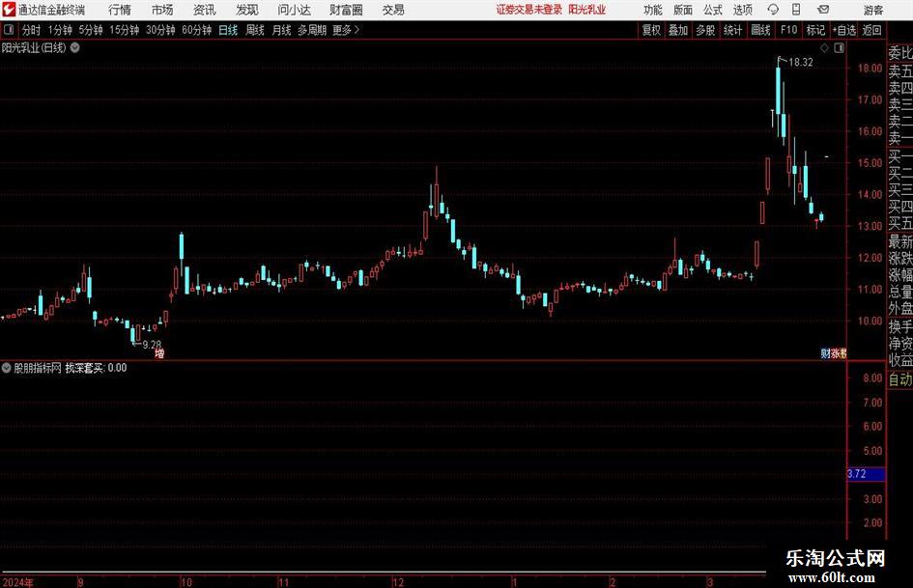Image resolution: width=913 pixels, height=588 pixels.
Task: Click the 委比 row in the right panel
Action: pyautogui.click(x=900, y=53)
